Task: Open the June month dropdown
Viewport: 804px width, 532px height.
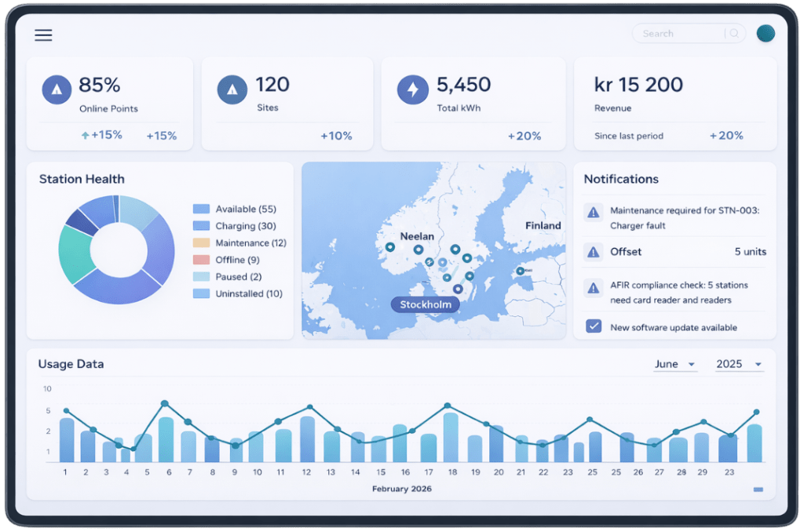Action: click(x=675, y=365)
